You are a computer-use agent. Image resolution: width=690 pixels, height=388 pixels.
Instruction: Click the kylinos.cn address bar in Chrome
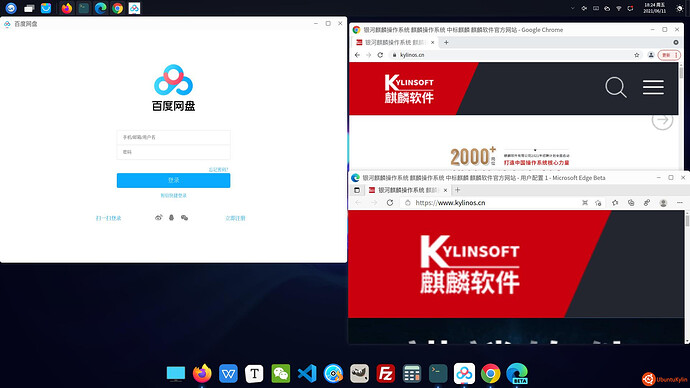coord(515,55)
